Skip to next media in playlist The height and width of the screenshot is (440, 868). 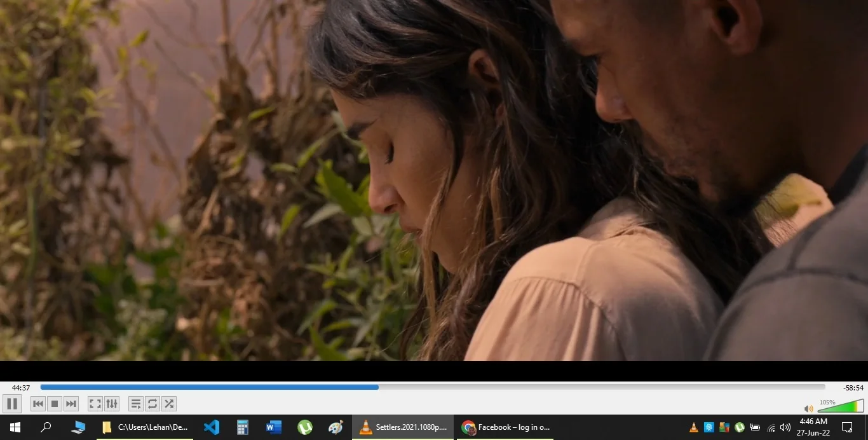71,404
